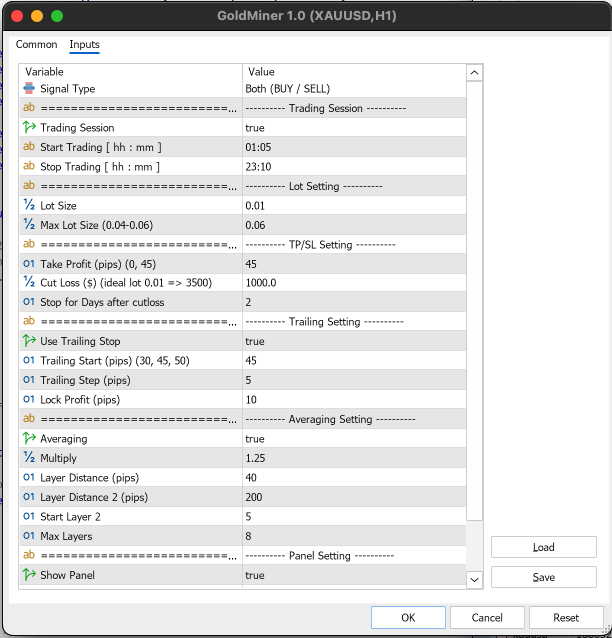The height and width of the screenshot is (638, 612).
Task: Click the Reset button
Action: tap(566, 618)
